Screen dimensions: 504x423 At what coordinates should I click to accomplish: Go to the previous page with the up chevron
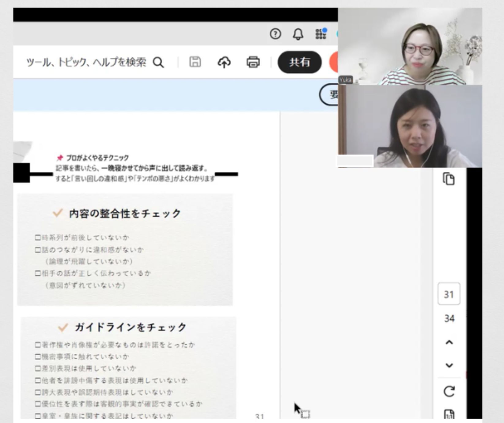(x=449, y=342)
